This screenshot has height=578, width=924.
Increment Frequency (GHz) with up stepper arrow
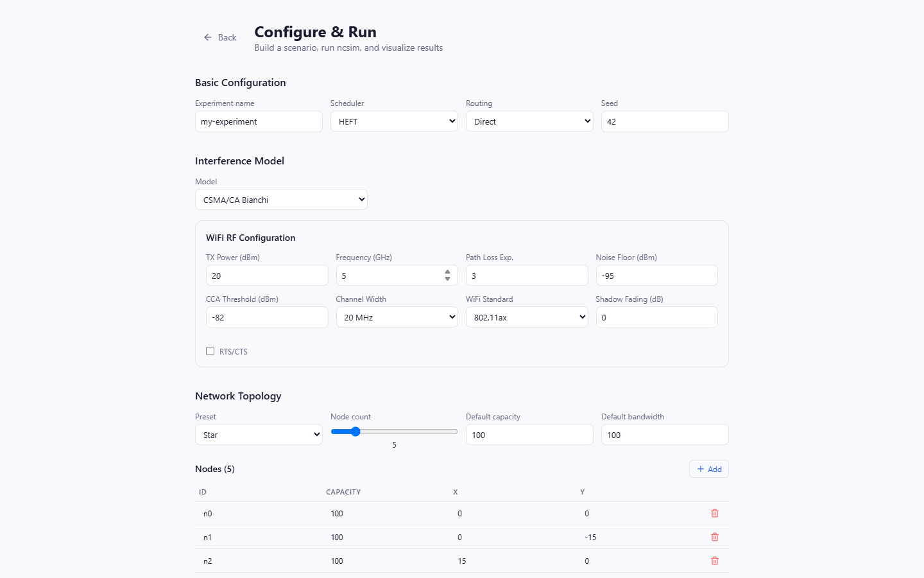click(x=447, y=272)
